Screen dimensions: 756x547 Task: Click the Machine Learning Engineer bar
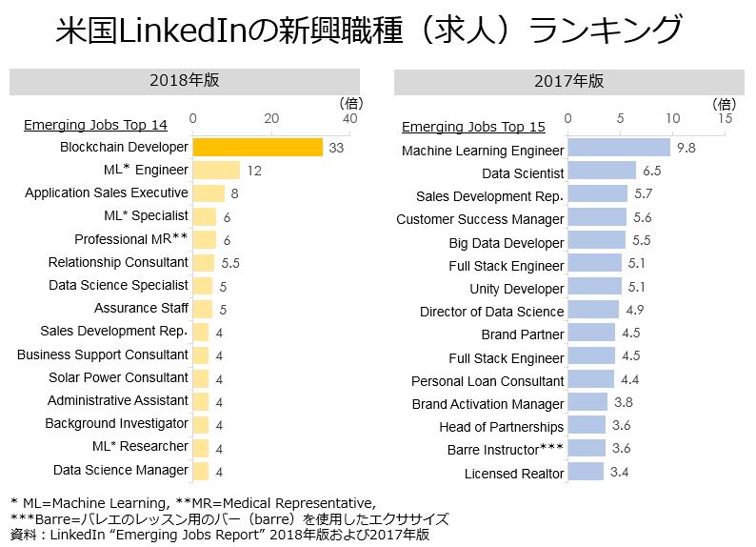pyautogui.click(x=619, y=148)
